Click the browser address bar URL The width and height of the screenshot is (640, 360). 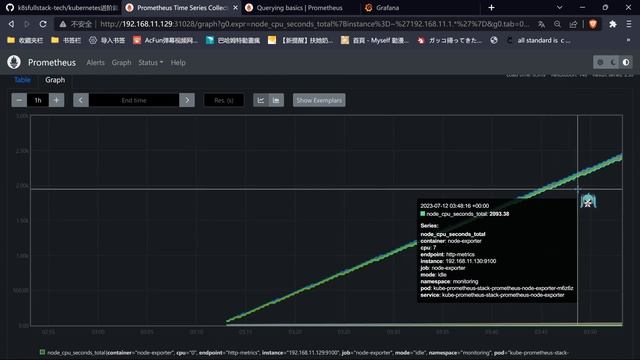click(x=314, y=24)
